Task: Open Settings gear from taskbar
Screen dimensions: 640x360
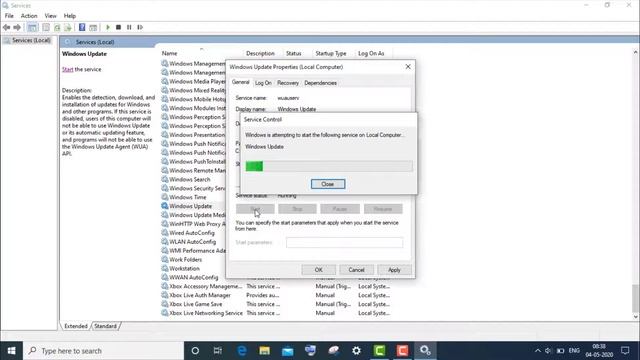Action: 356,351
